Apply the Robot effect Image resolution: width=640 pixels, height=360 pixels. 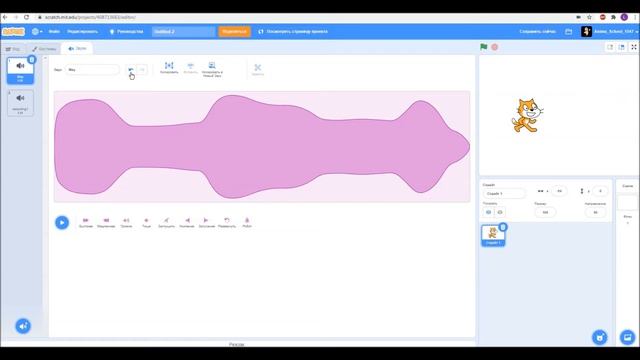pyautogui.click(x=247, y=222)
